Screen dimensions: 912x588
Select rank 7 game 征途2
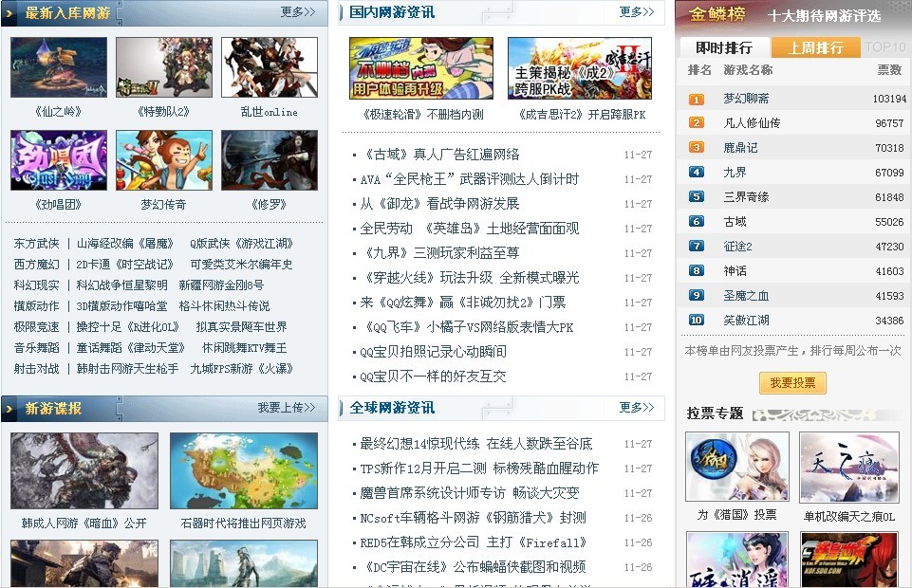click(x=737, y=247)
